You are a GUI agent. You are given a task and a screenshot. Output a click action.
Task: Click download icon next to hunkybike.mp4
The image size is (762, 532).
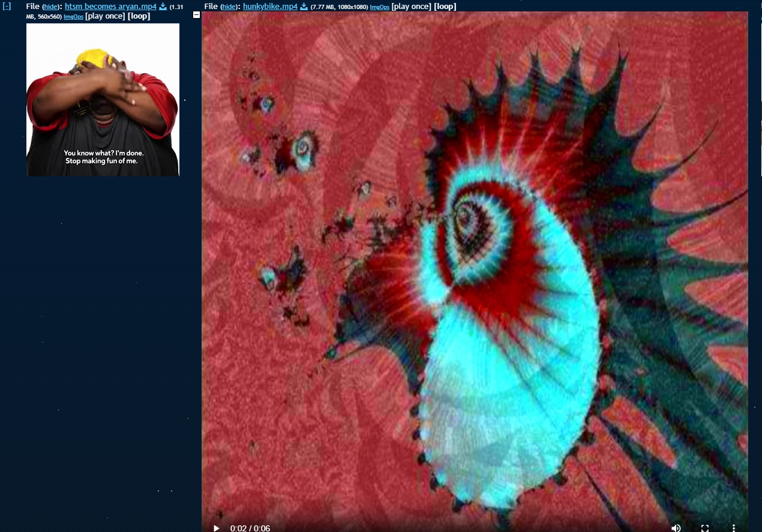click(304, 7)
